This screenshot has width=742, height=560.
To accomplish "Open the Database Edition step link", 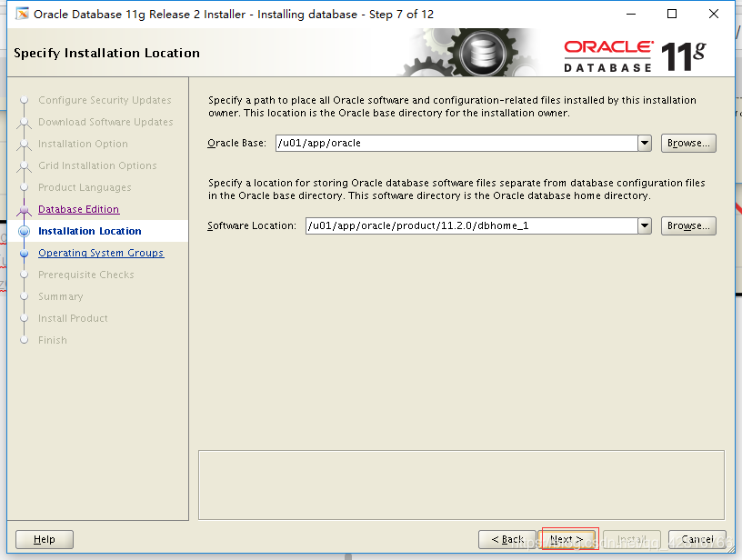I will click(78, 209).
